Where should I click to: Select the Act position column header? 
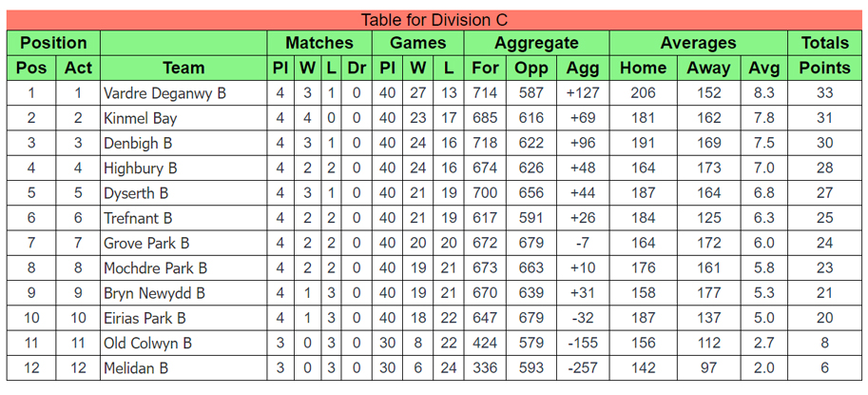[79, 68]
